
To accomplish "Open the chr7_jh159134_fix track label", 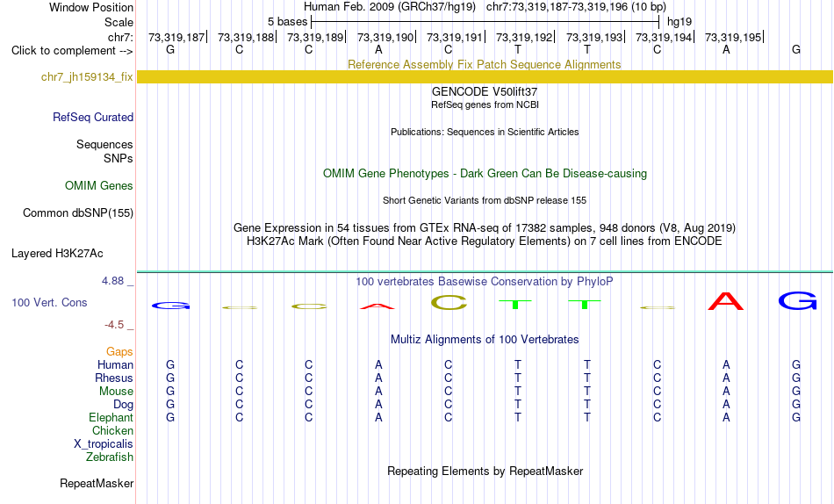I will [x=87, y=76].
